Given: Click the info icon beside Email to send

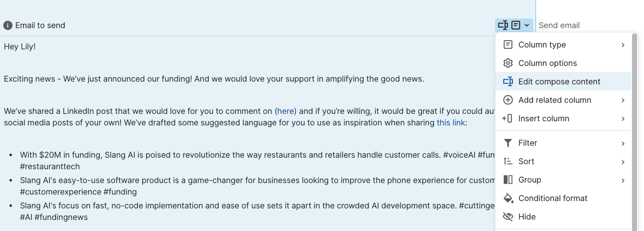Looking at the screenshot, I should point(8,25).
